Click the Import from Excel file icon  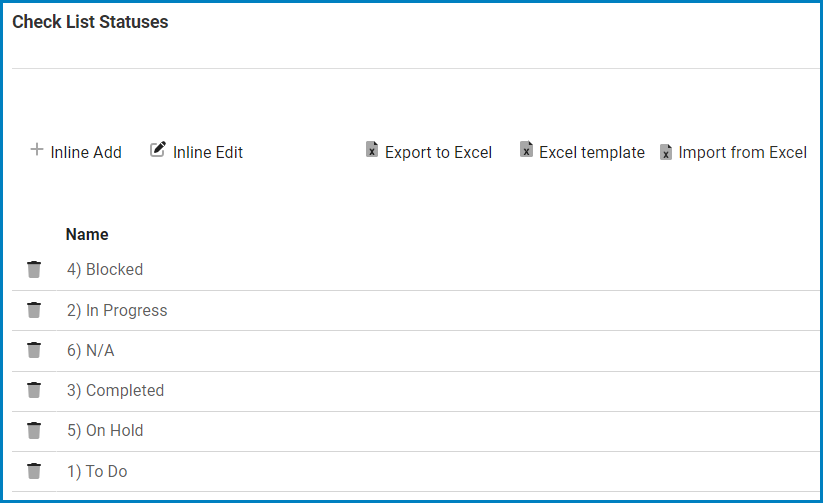coord(666,152)
